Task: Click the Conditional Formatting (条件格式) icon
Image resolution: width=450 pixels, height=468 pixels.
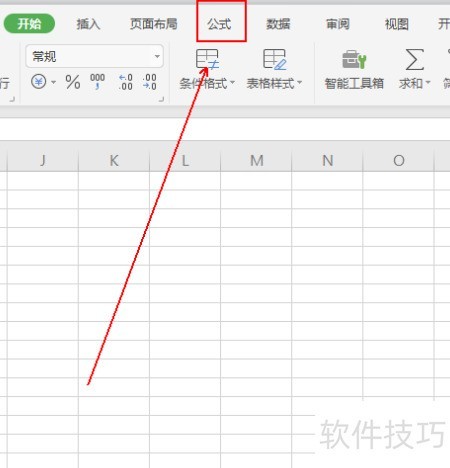Action: pyautogui.click(x=207, y=59)
